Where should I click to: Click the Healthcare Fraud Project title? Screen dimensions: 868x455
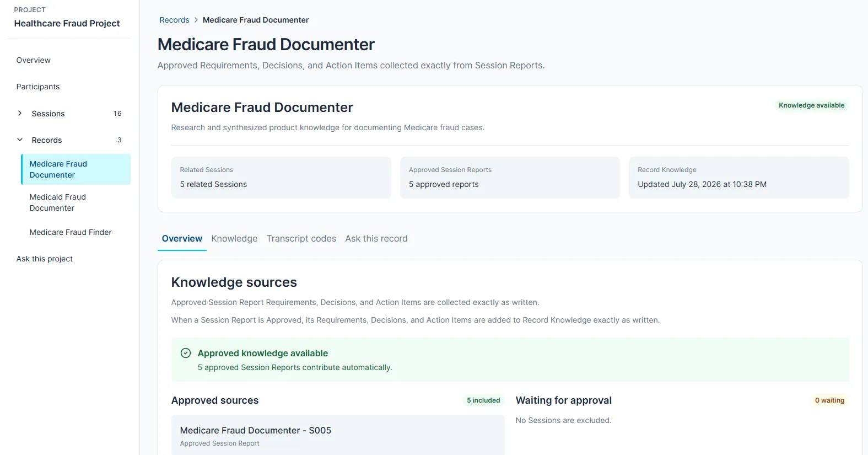click(x=67, y=23)
